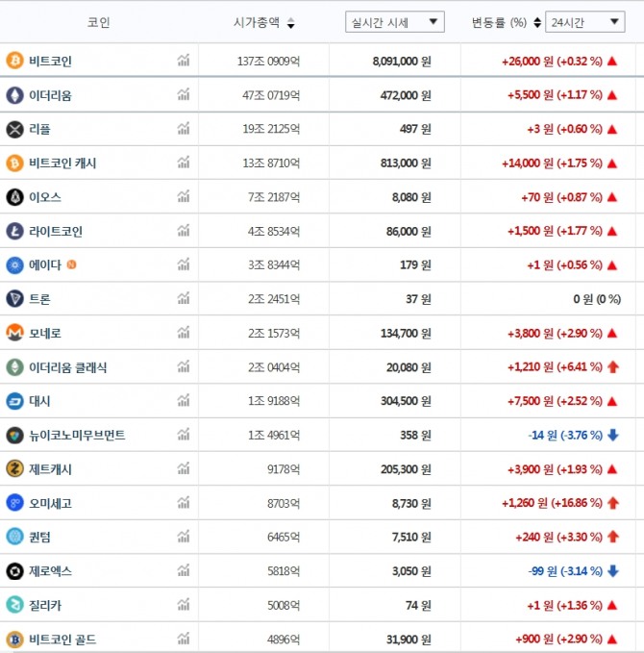Open the 이더리움 클래식 coin link

(68, 367)
